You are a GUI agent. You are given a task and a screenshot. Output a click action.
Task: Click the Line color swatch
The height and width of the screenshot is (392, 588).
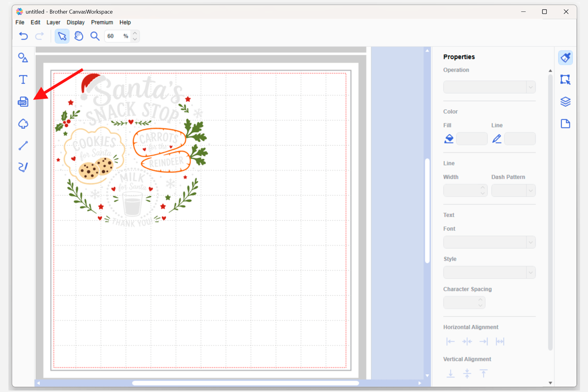pos(520,139)
